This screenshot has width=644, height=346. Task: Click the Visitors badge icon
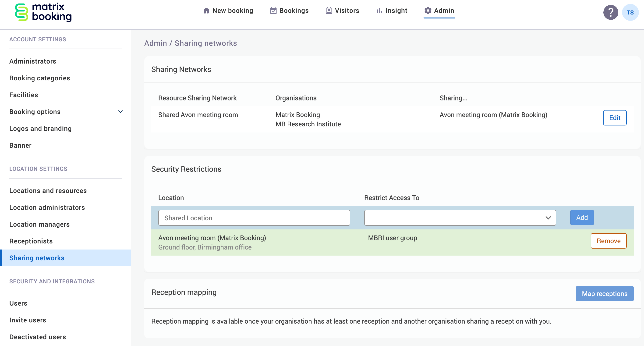coord(329,11)
